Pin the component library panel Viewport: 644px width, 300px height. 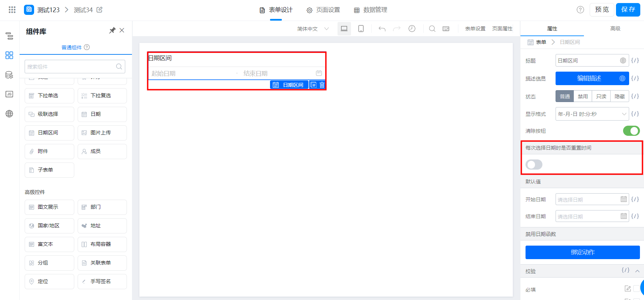click(112, 30)
